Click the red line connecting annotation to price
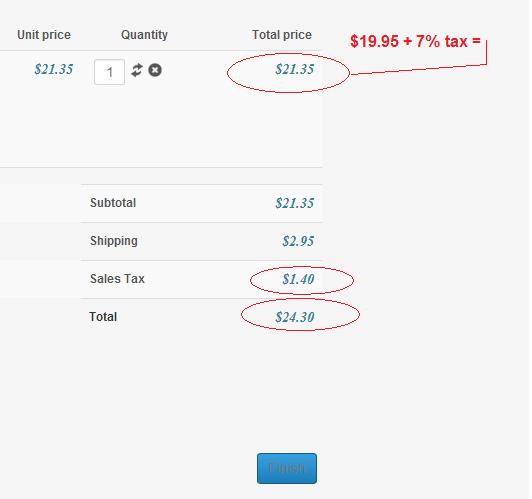This screenshot has width=532, height=499. [418, 69]
